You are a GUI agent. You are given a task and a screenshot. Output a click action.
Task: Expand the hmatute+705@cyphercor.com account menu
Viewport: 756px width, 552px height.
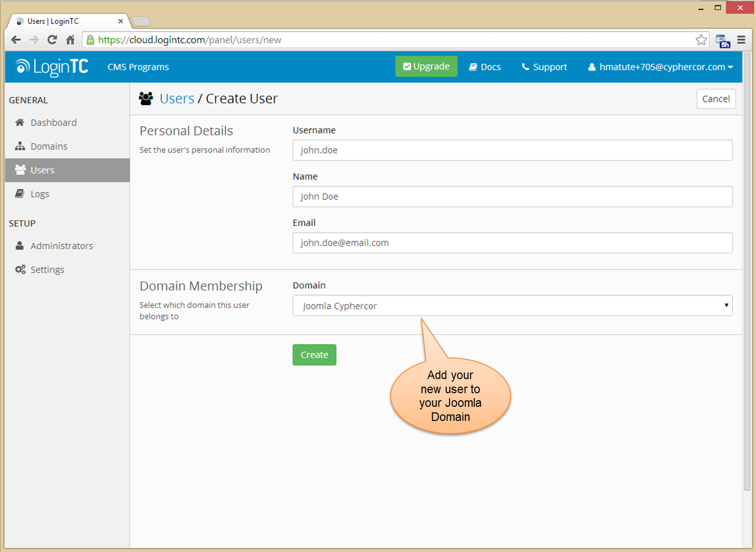[x=661, y=67]
